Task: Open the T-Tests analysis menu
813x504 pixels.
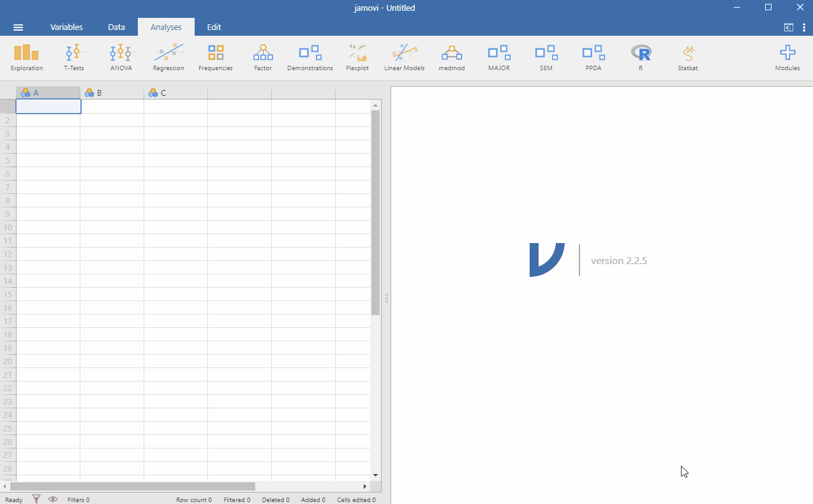Action: tap(74, 57)
